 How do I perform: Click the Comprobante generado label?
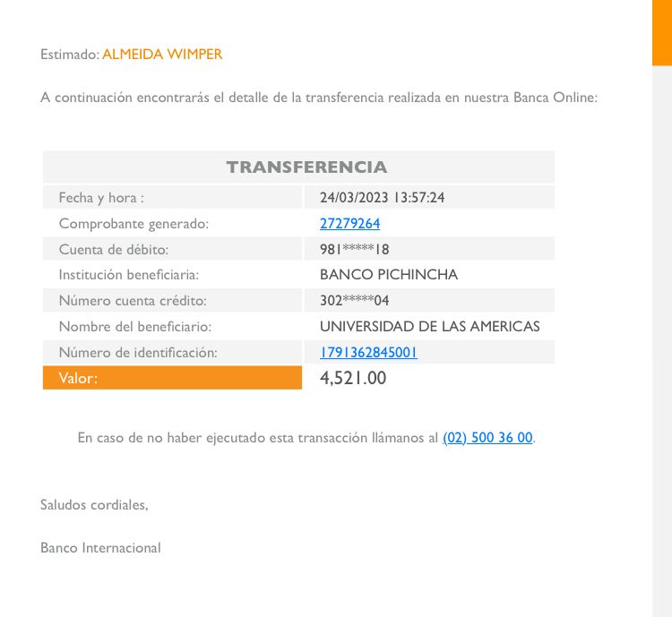pyautogui.click(x=134, y=223)
